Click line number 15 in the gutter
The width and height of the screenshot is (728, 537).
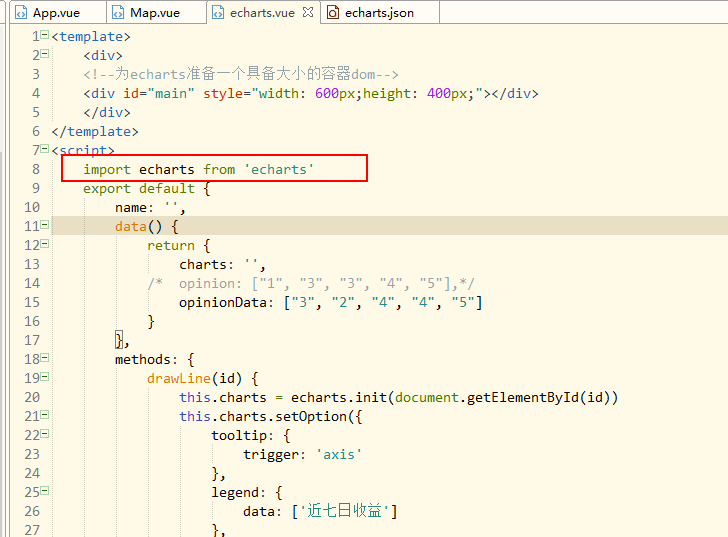pyautogui.click(x=32, y=302)
